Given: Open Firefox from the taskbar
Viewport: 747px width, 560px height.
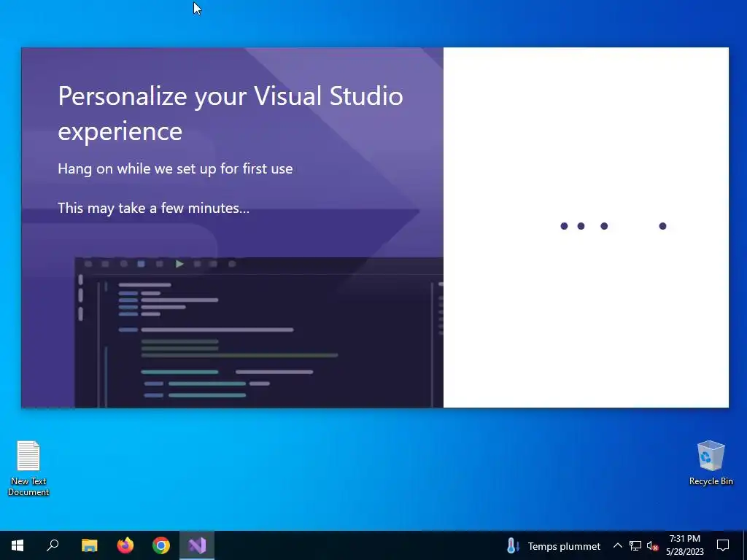Looking at the screenshot, I should [x=125, y=545].
